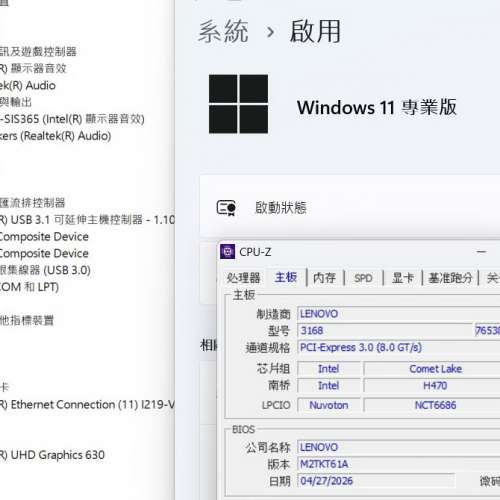
Task: Select the 顯示器音效 device near the top
Action: 33,68
